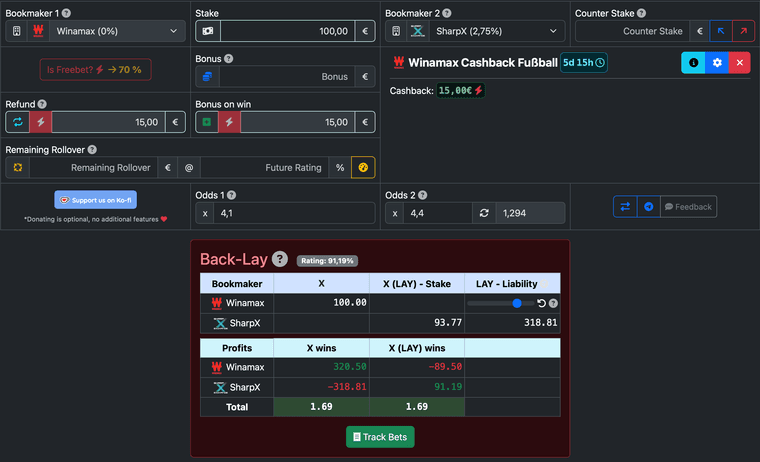Click the red up-right arrow by Counter Stake

tap(743, 31)
